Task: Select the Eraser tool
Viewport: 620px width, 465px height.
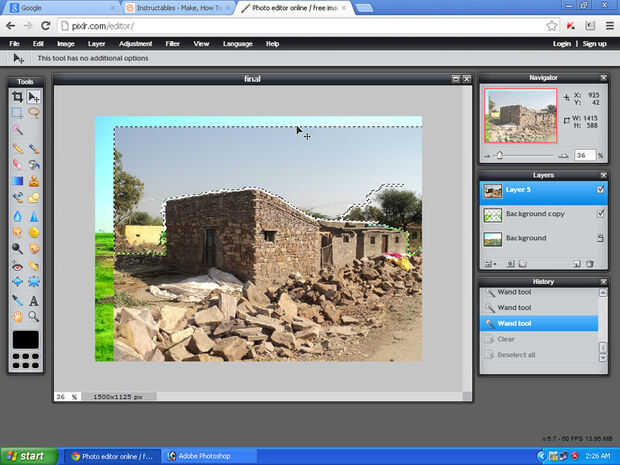Action: (17, 164)
